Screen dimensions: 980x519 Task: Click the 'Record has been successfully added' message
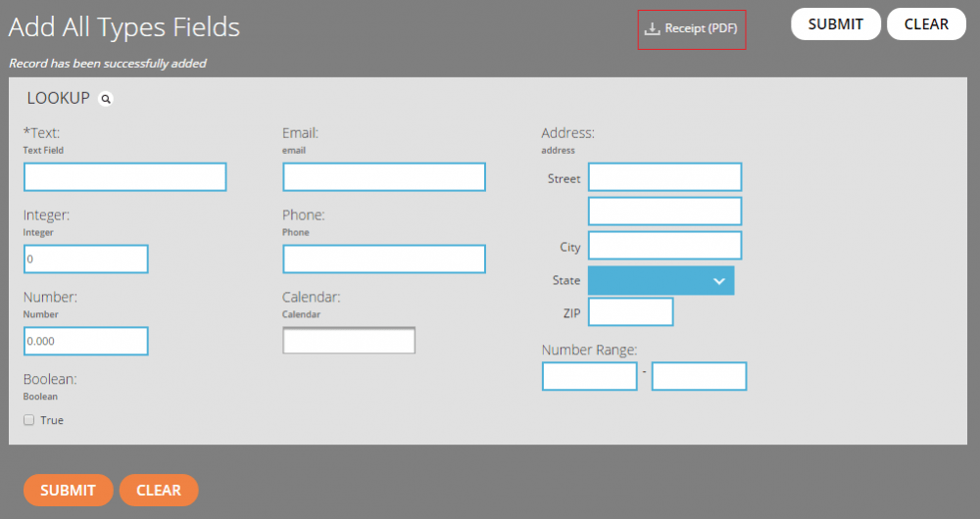click(108, 63)
